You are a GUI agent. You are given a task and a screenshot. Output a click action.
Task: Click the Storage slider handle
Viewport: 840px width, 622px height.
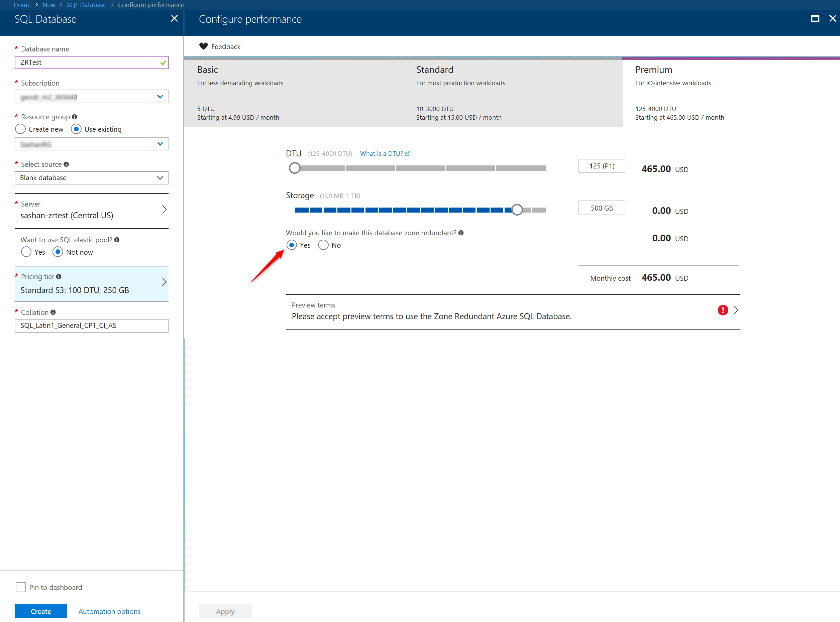tap(517, 210)
